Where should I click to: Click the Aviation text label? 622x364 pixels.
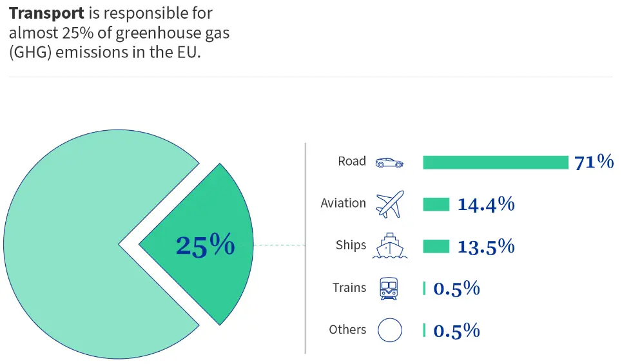point(343,203)
